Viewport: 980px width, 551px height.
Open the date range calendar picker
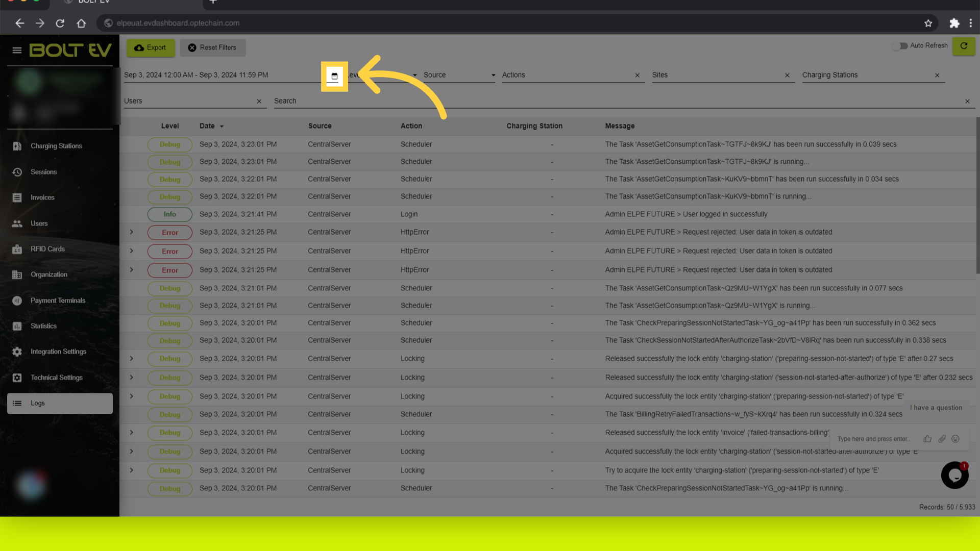tap(334, 76)
